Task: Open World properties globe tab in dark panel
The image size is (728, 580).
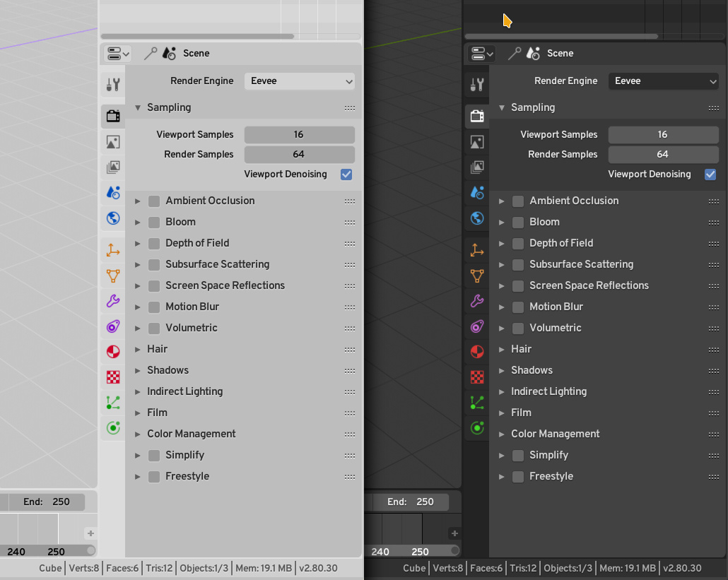Action: pos(477,218)
